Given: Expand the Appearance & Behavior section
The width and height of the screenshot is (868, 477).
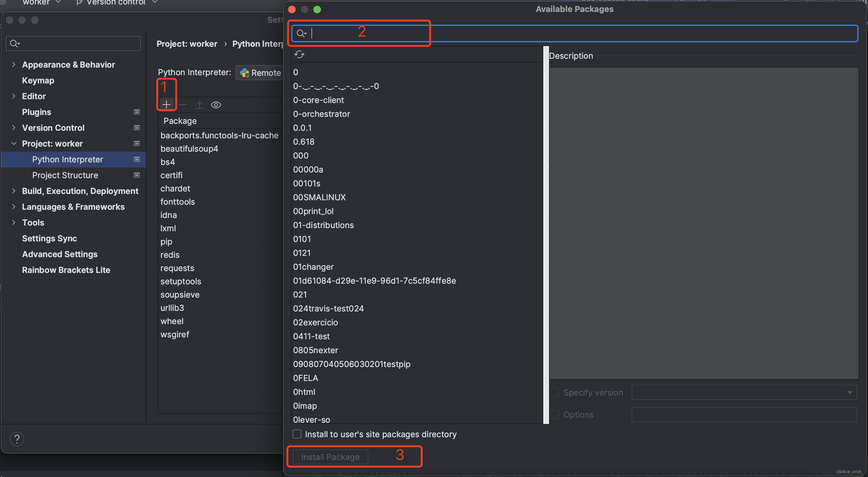Looking at the screenshot, I should coord(14,64).
